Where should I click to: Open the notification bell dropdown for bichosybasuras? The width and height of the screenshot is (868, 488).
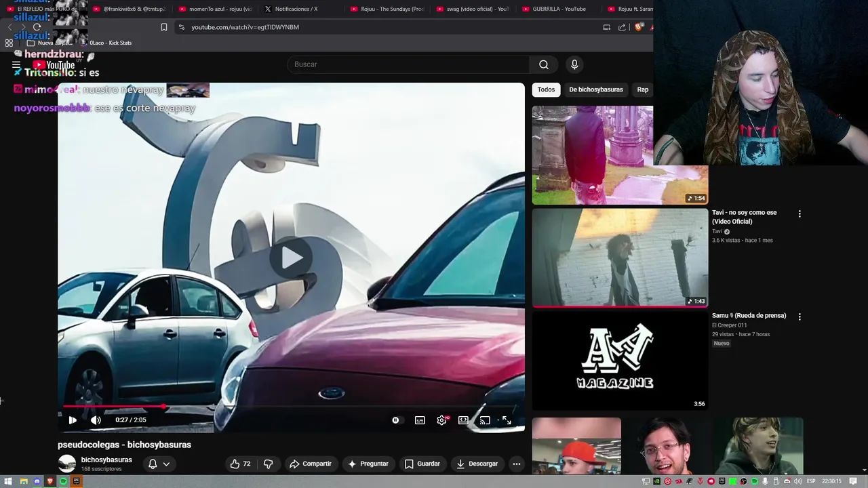[x=159, y=464]
